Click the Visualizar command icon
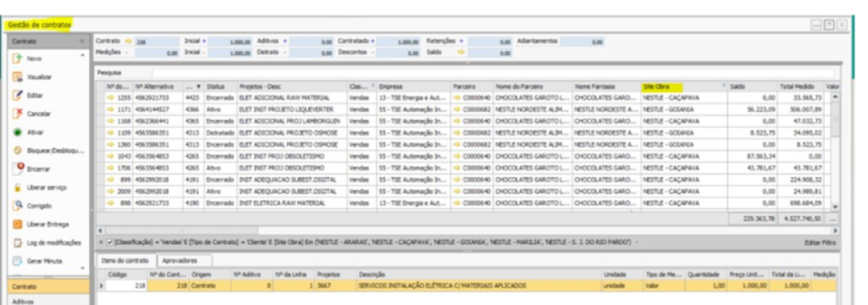This screenshot has width=868, height=305. (17, 77)
